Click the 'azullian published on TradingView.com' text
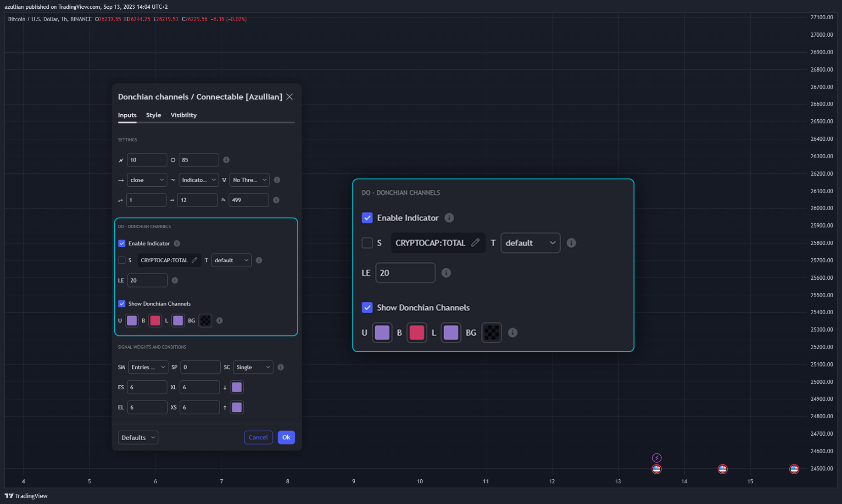The width and height of the screenshot is (842, 504). point(52,7)
